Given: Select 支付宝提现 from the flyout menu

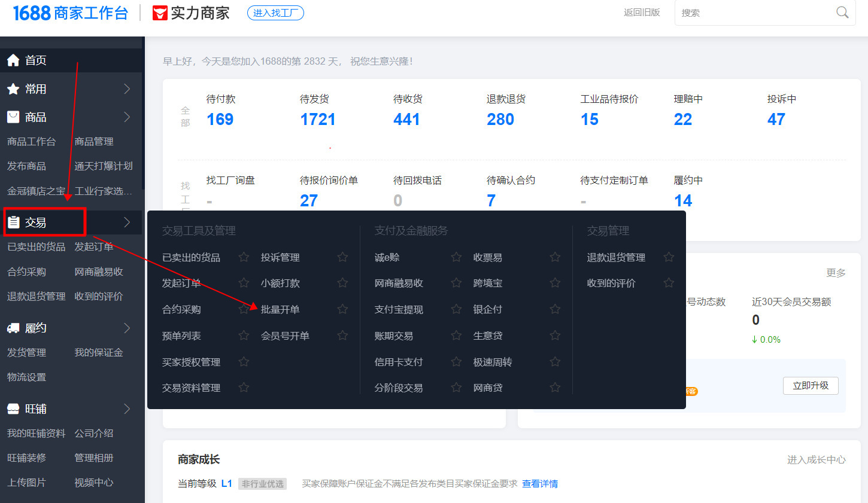Looking at the screenshot, I should 399,310.
